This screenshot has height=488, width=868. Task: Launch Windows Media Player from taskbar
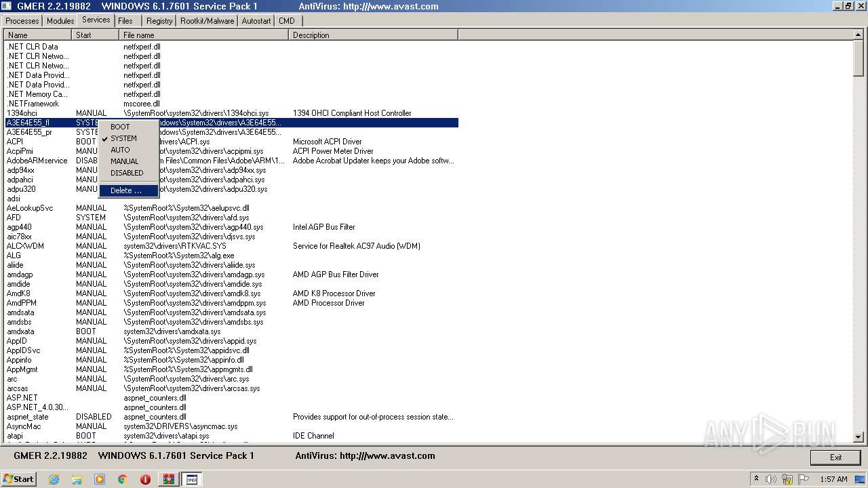pos(100,479)
